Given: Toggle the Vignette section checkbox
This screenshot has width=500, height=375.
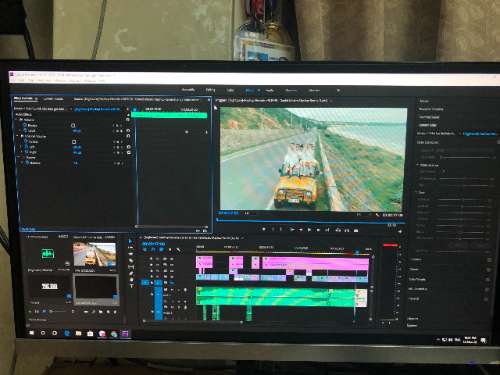Looking at the screenshot, I should [486, 299].
